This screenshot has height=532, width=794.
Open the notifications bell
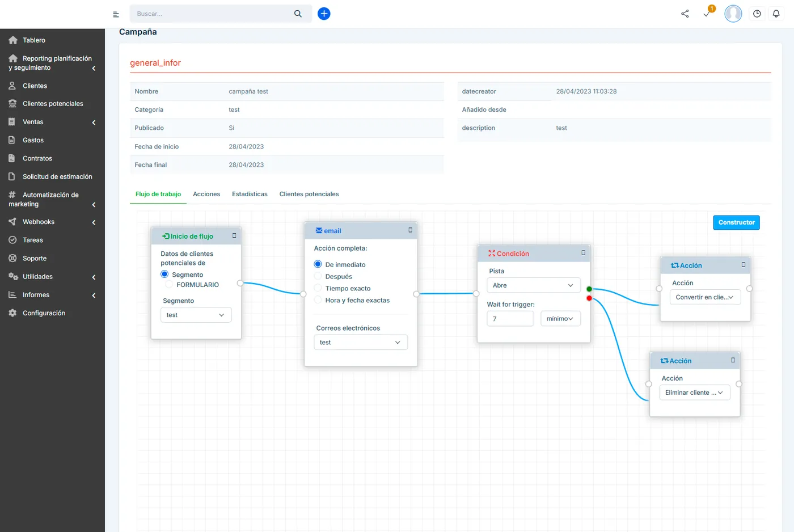click(776, 14)
